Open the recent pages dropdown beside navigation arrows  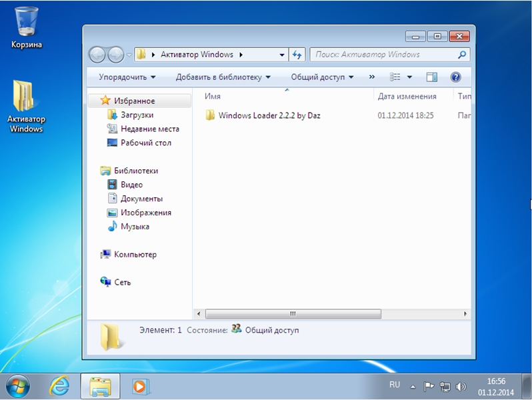click(129, 55)
